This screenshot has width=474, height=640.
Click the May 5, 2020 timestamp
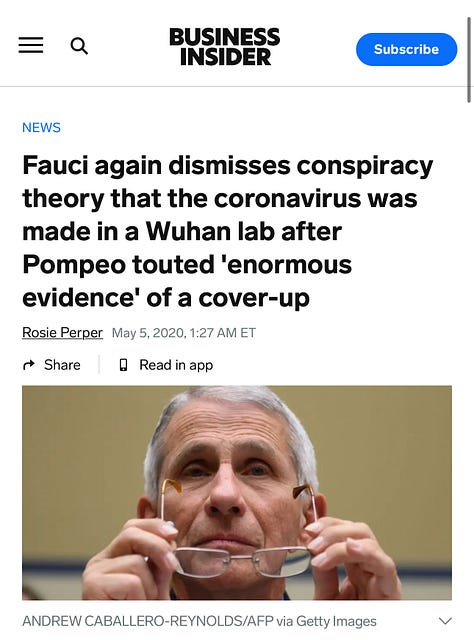[184, 333]
